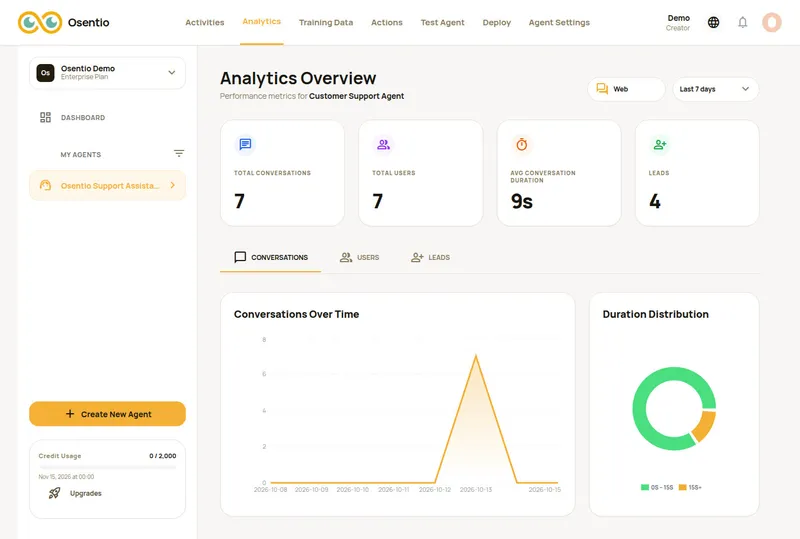
Task: Click the Dashboard grid icon
Action: tap(45, 117)
